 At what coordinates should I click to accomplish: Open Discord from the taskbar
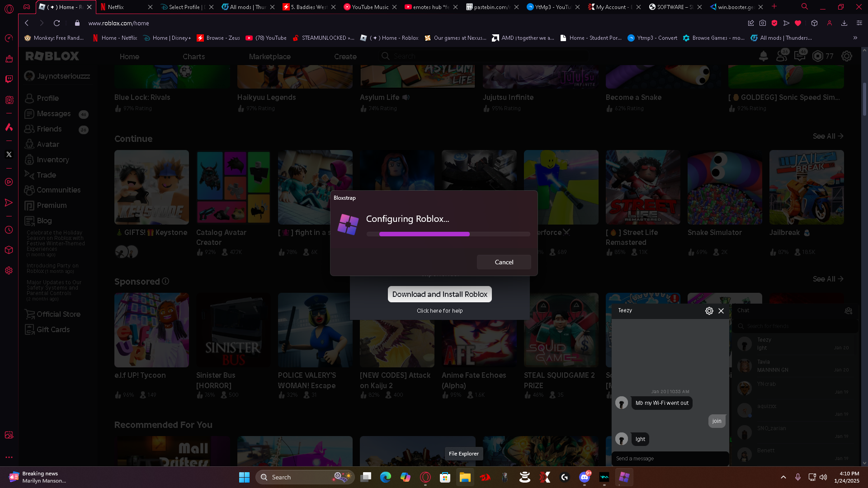pos(585,477)
